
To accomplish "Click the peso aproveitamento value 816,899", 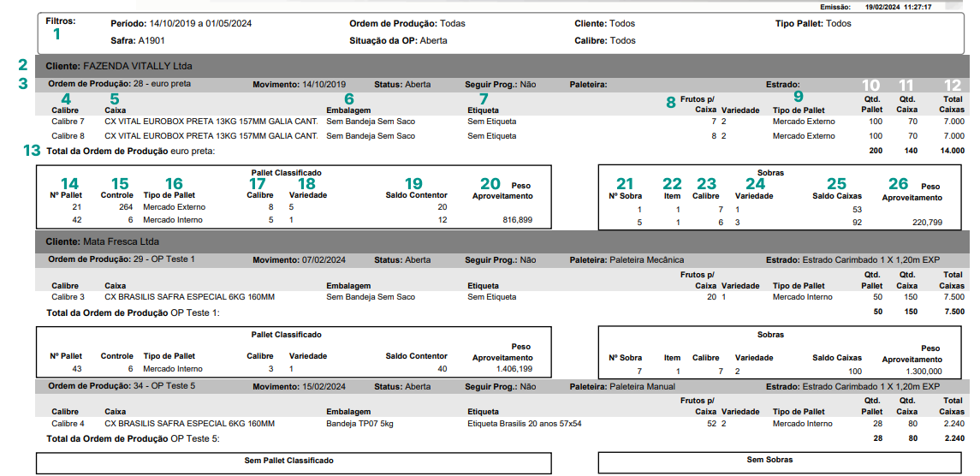I will tap(518, 220).
